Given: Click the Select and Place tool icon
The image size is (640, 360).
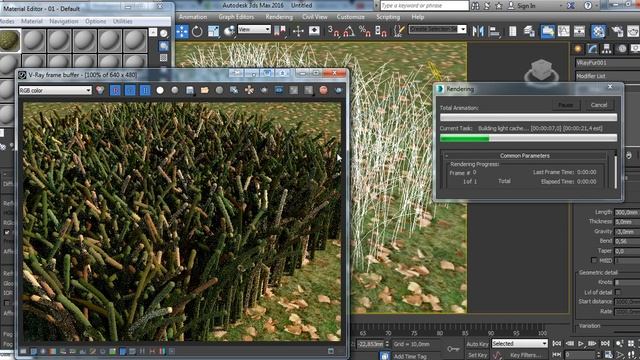Looking at the screenshot, I should tap(230, 31).
